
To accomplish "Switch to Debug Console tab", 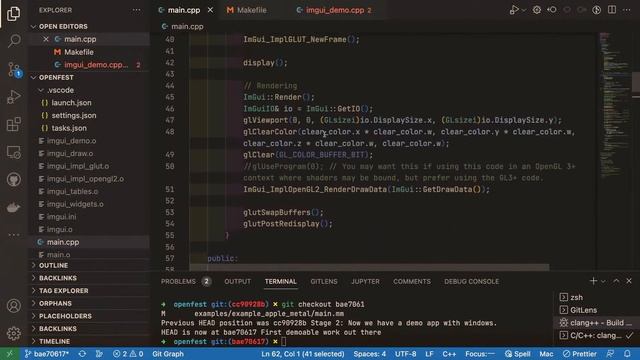I will [x=471, y=282].
